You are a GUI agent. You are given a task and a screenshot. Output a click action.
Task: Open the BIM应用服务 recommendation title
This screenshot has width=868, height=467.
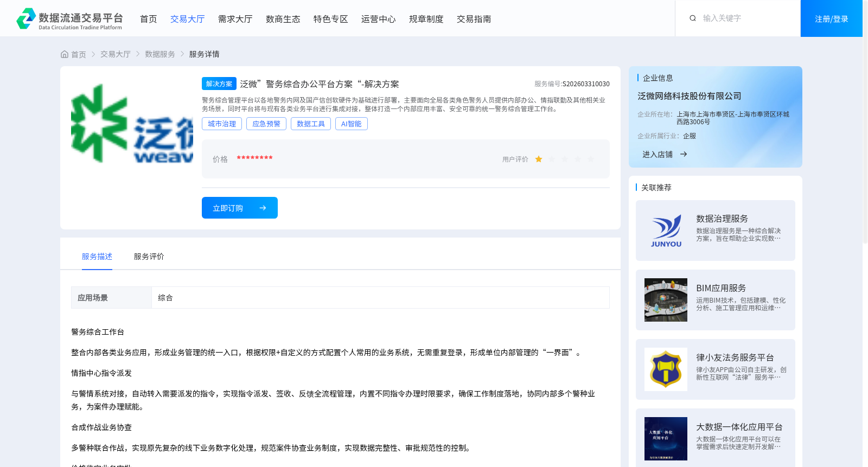pyautogui.click(x=721, y=288)
